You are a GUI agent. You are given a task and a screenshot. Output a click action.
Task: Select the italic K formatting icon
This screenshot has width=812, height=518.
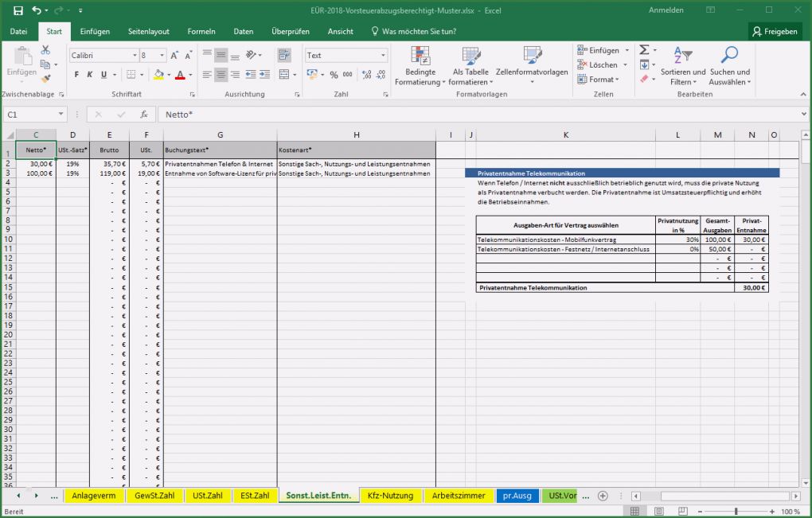click(88, 75)
